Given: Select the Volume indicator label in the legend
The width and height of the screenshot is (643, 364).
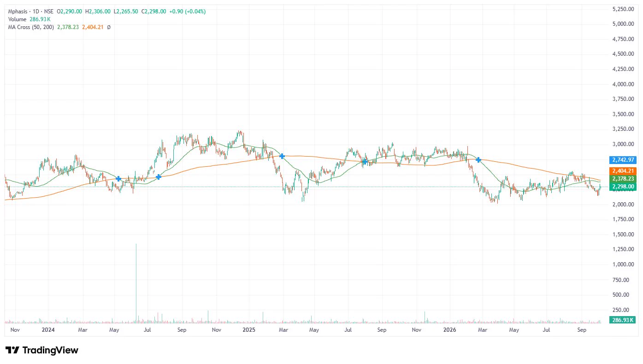Looking at the screenshot, I should (x=18, y=19).
